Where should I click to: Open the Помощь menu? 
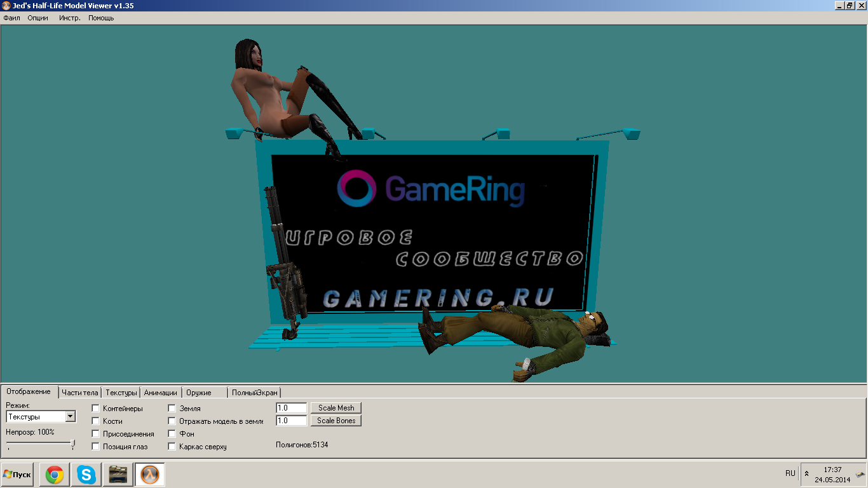click(x=101, y=18)
